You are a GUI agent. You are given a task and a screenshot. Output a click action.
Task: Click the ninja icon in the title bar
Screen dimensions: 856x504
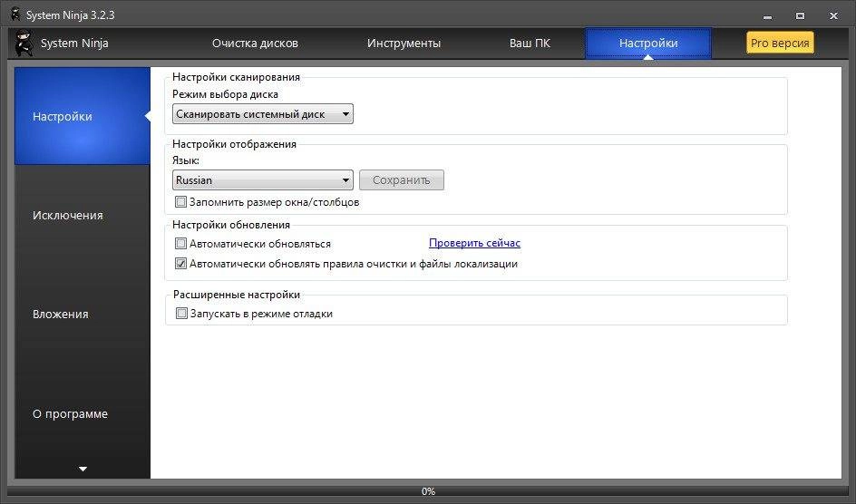pyautogui.click(x=15, y=15)
